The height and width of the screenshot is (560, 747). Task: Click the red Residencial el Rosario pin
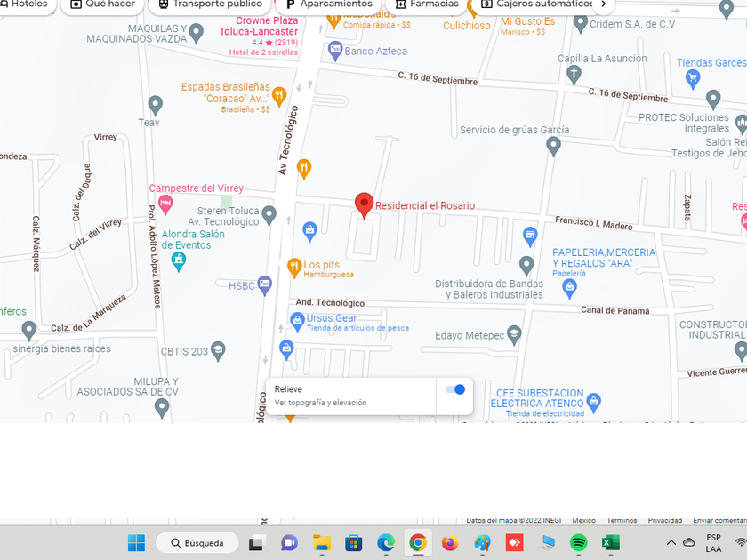(364, 205)
